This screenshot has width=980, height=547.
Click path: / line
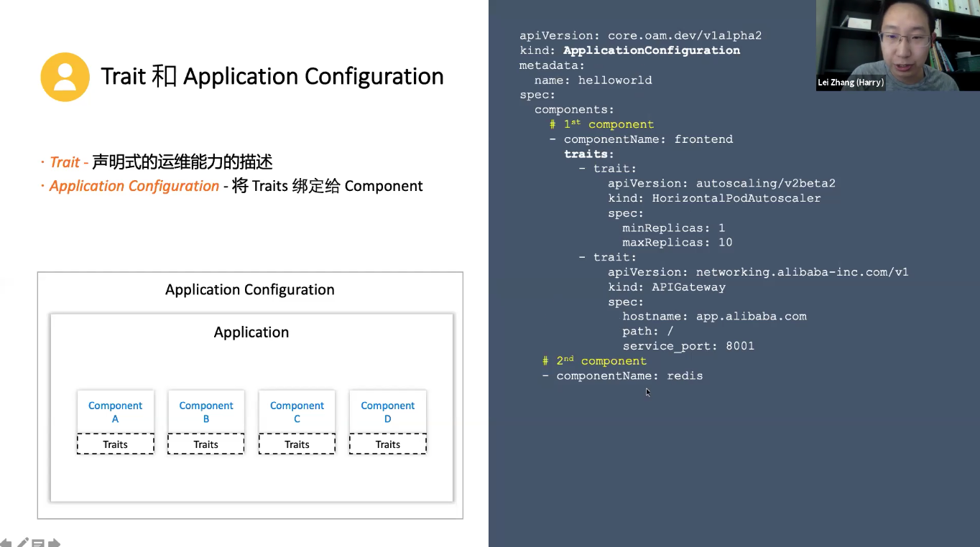[x=648, y=332]
